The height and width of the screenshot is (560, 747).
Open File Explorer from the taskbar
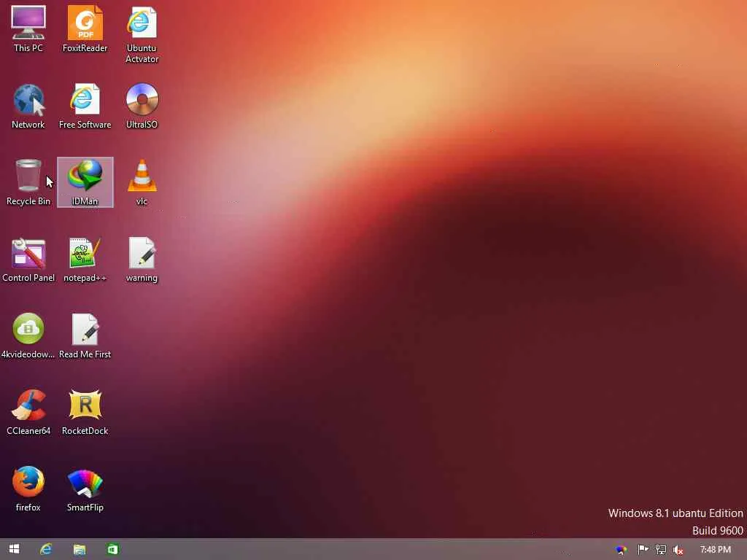[x=79, y=550]
